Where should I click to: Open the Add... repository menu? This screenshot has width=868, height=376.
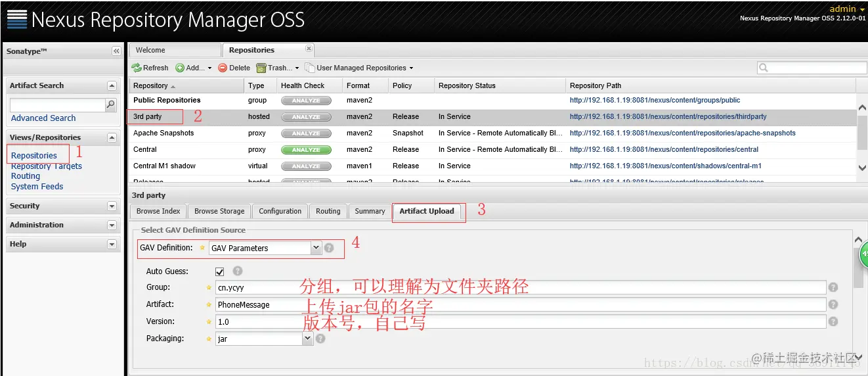tap(194, 68)
